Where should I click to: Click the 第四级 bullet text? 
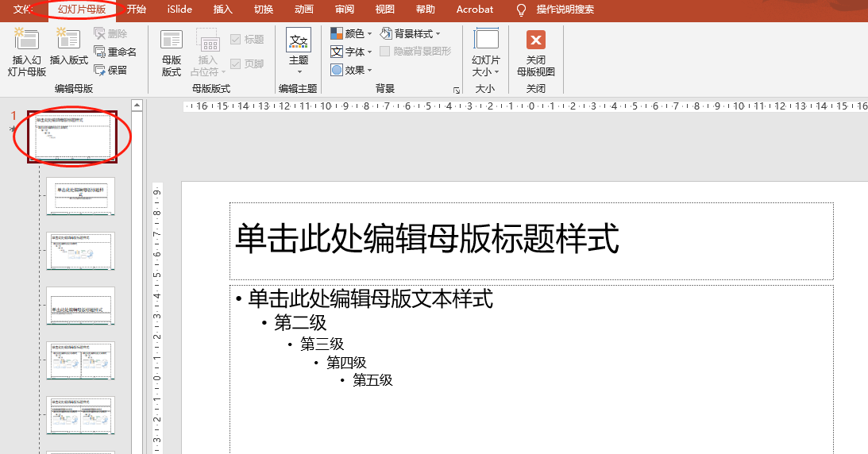[346, 363]
